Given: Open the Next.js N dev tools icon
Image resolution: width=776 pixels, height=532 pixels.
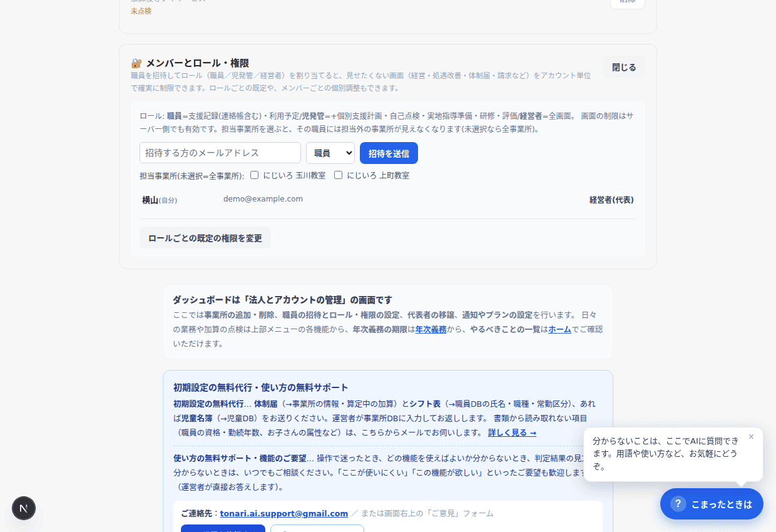Looking at the screenshot, I should [24, 508].
